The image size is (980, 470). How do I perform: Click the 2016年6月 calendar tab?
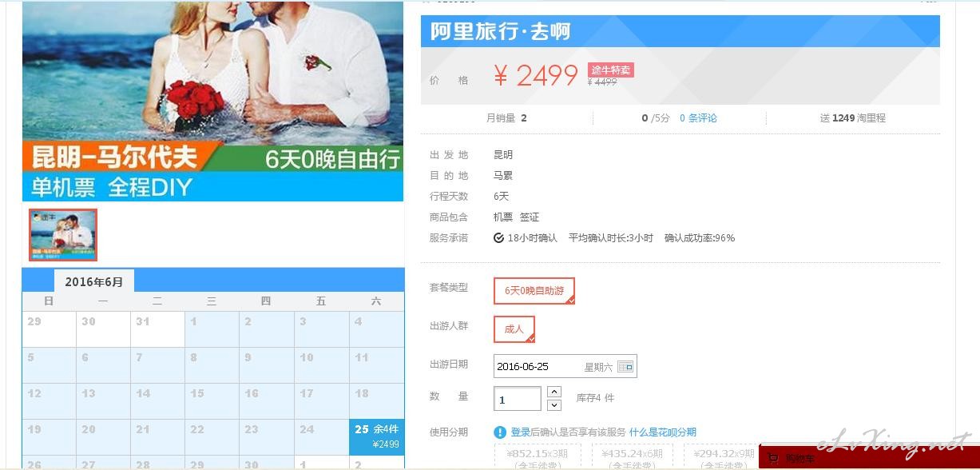(94, 281)
